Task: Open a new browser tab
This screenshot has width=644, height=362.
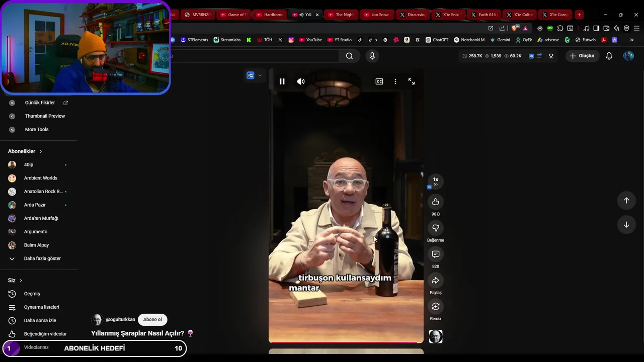Action: click(579, 15)
